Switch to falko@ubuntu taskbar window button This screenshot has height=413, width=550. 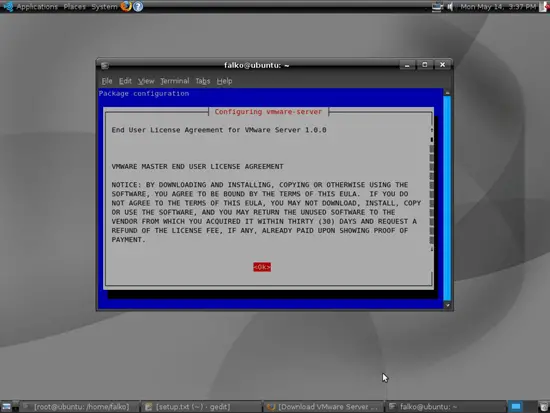(x=445, y=407)
